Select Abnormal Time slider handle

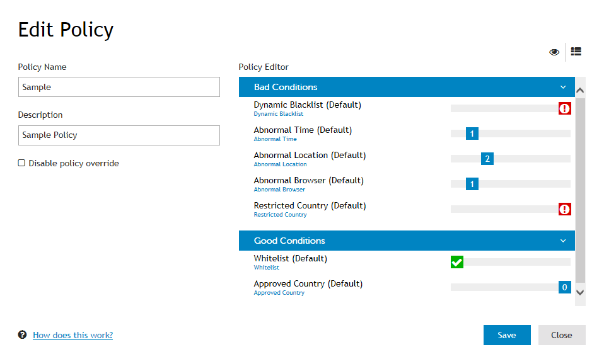click(x=472, y=134)
